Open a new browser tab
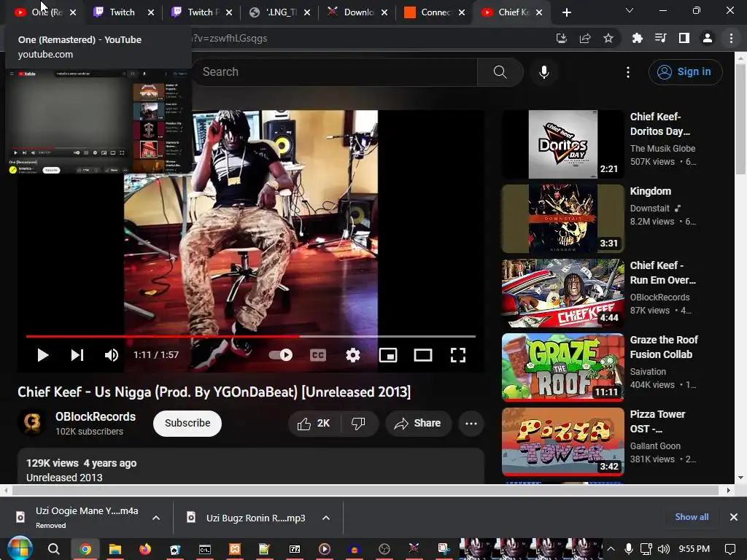 [x=566, y=12]
